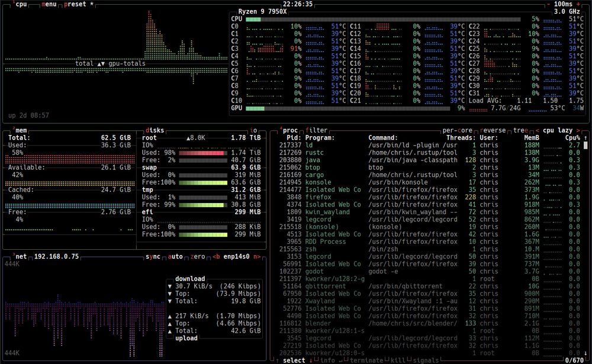
Task: Select the qbittorrent process row
Action: (x=429, y=286)
